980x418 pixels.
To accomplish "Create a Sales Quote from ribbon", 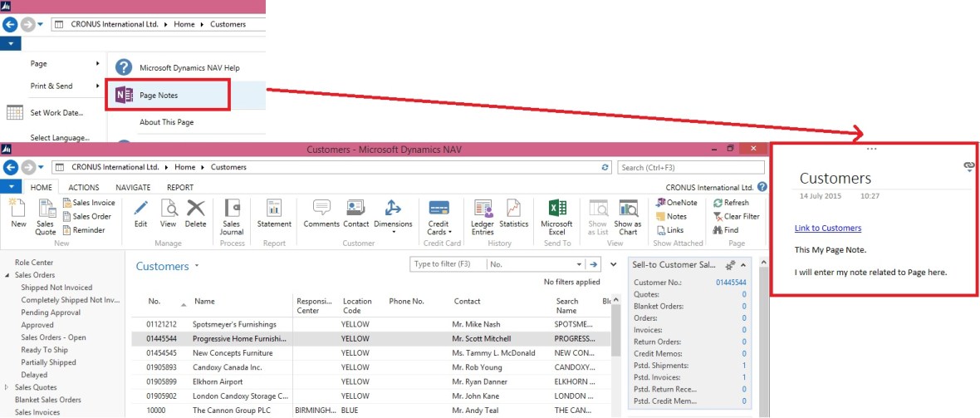I will point(46,217).
